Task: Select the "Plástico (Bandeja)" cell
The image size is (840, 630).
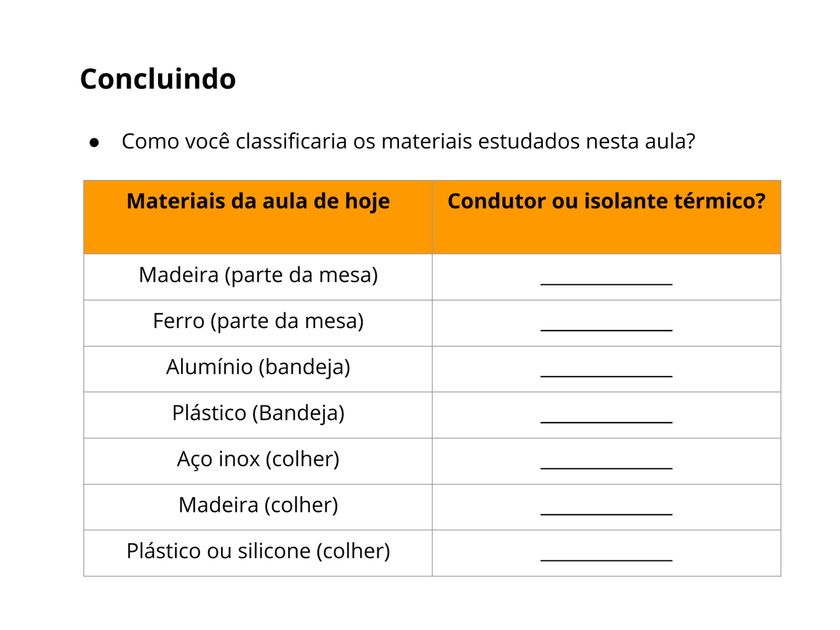Action: coord(258,413)
